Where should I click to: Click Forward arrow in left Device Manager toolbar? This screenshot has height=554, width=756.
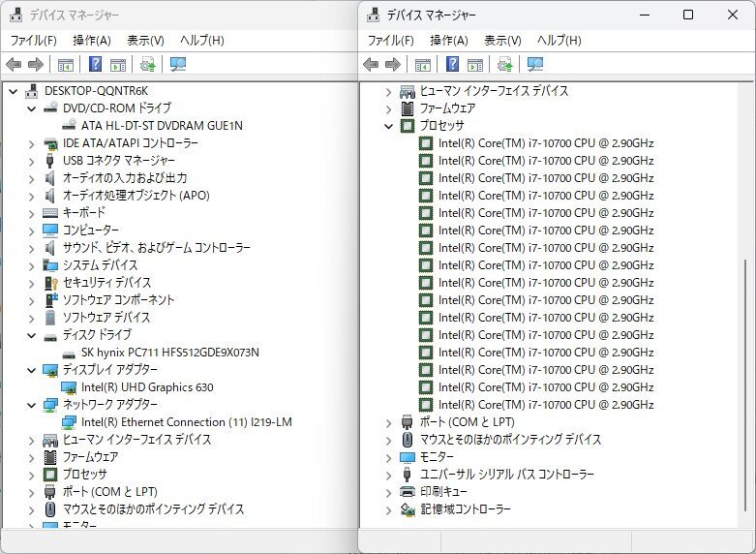pos(36,64)
